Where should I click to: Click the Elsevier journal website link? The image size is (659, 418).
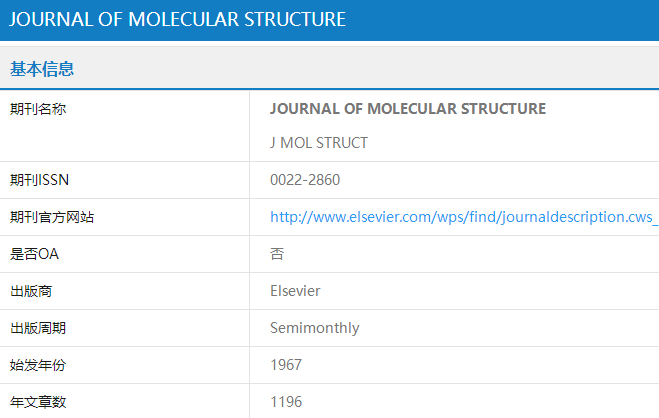[464, 217]
